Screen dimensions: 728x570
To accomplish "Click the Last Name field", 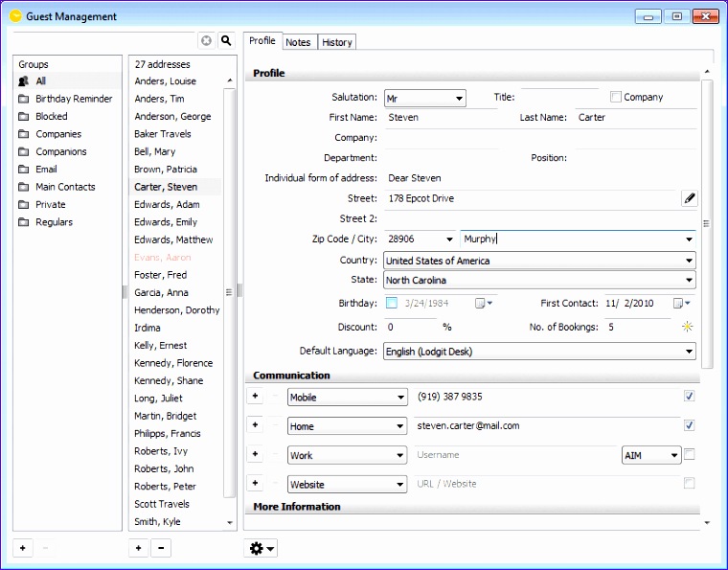I will coord(636,118).
